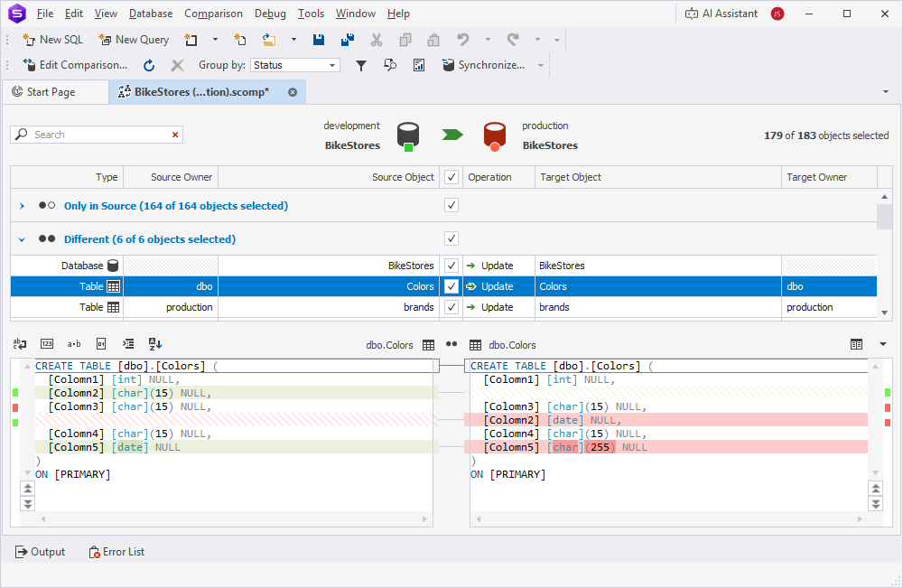
Task: Refresh the comparison results
Action: [x=148, y=64]
